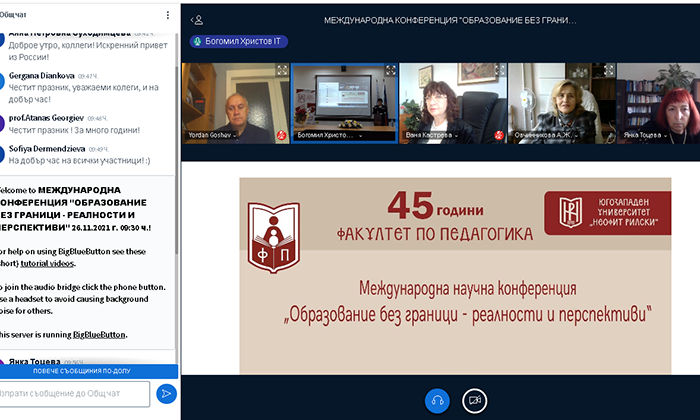The image size is (700, 420).
Task: Click the message 'Честит празник ! За много години!'
Action: tap(74, 130)
